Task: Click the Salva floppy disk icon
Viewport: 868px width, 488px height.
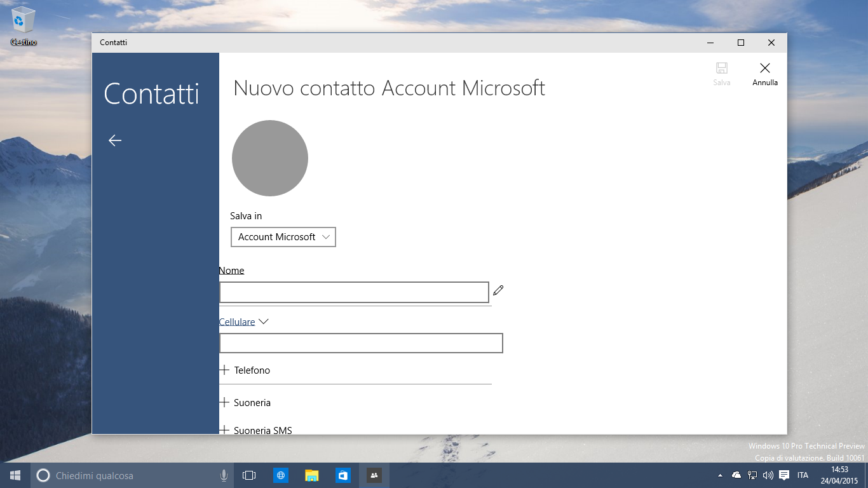Action: point(722,68)
